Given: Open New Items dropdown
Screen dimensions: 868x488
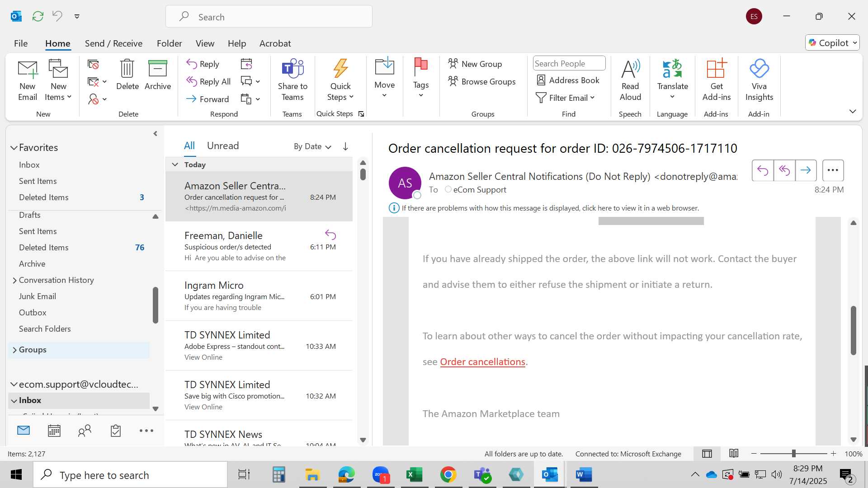Looking at the screenshot, I should (x=58, y=91).
